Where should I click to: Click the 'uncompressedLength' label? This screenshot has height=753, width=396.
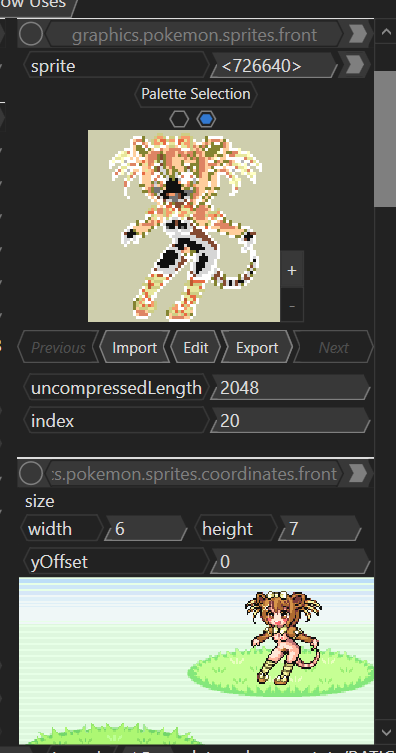(x=116, y=388)
